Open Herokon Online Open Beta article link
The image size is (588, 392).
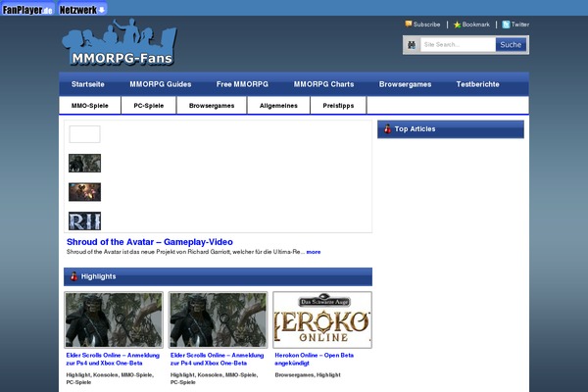315,359
